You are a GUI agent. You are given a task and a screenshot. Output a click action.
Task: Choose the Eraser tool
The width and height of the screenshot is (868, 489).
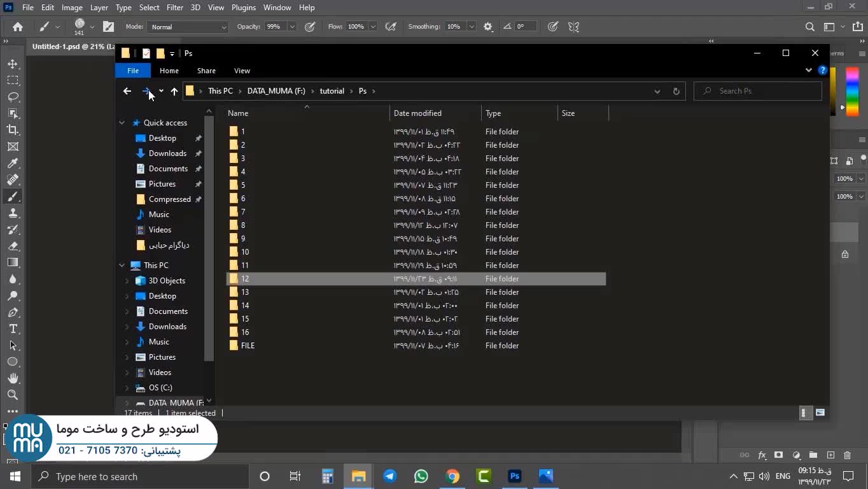(x=13, y=246)
